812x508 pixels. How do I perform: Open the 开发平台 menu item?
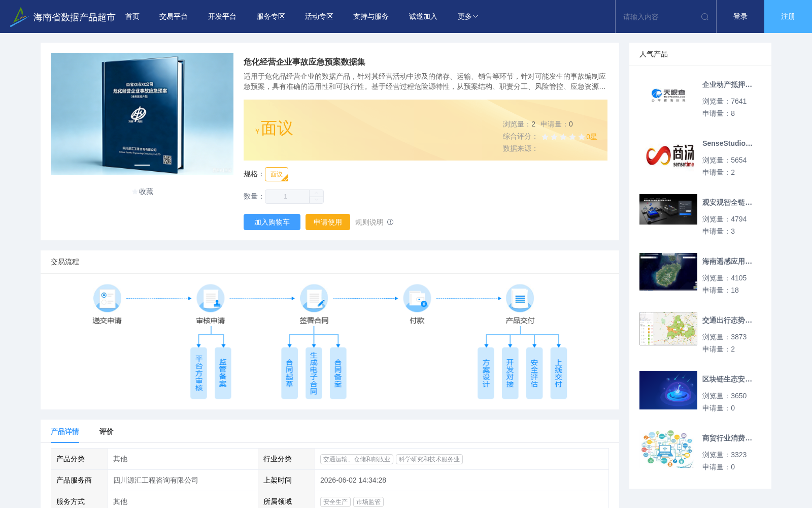222,17
